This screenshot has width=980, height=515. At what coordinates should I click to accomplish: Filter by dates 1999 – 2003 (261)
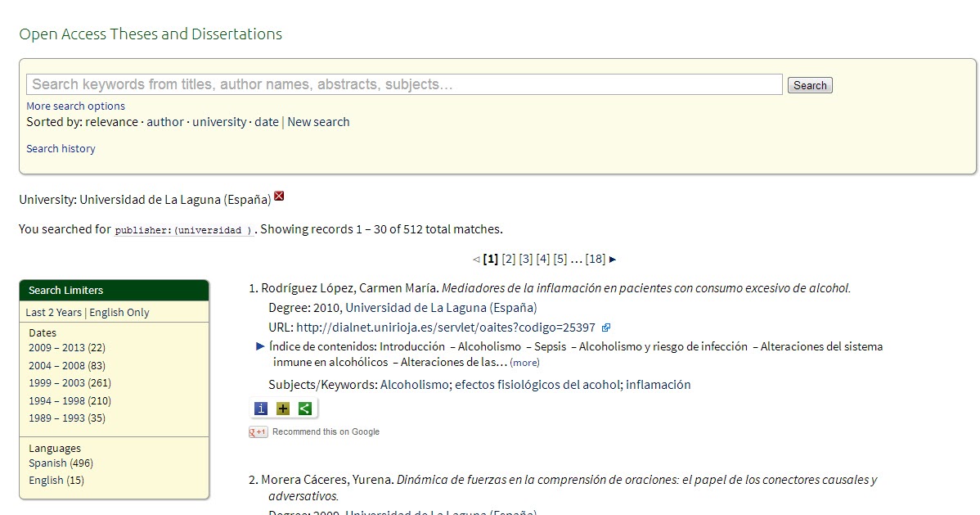tap(70, 383)
